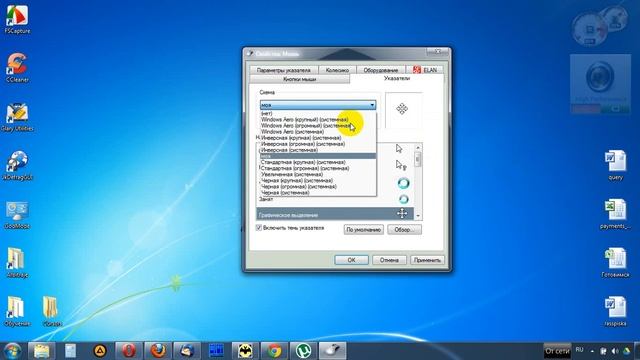Select the Занят pointer row
640x360 pixels.
pyautogui.click(x=335, y=199)
